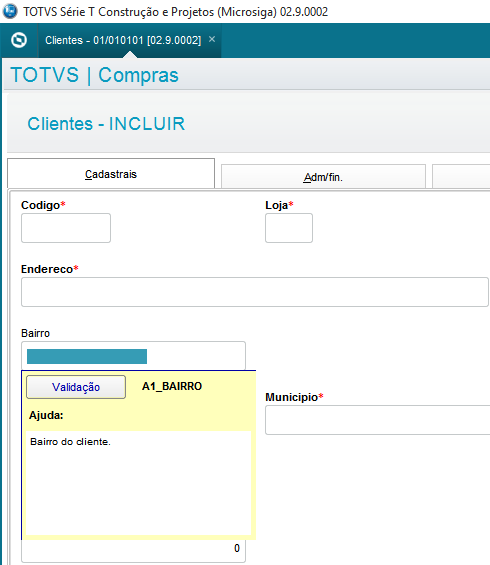The height and width of the screenshot is (565, 490).
Task: Click the Loja label
Action: pyautogui.click(x=279, y=205)
